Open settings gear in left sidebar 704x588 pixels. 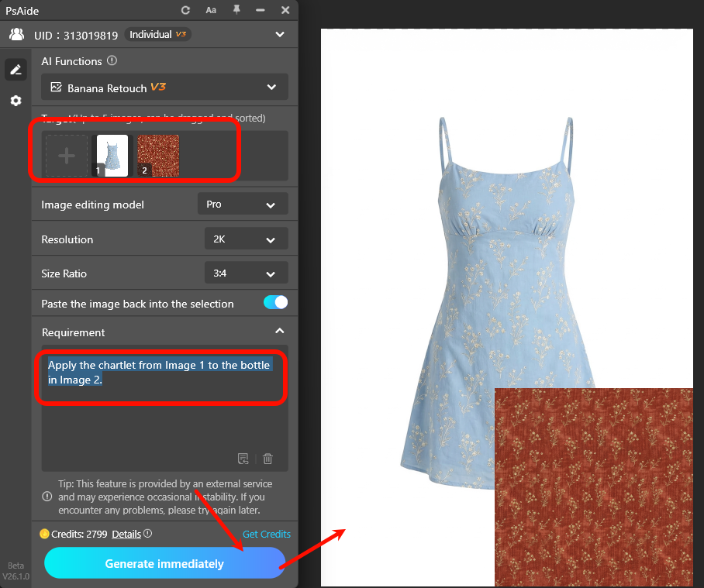pyautogui.click(x=16, y=100)
